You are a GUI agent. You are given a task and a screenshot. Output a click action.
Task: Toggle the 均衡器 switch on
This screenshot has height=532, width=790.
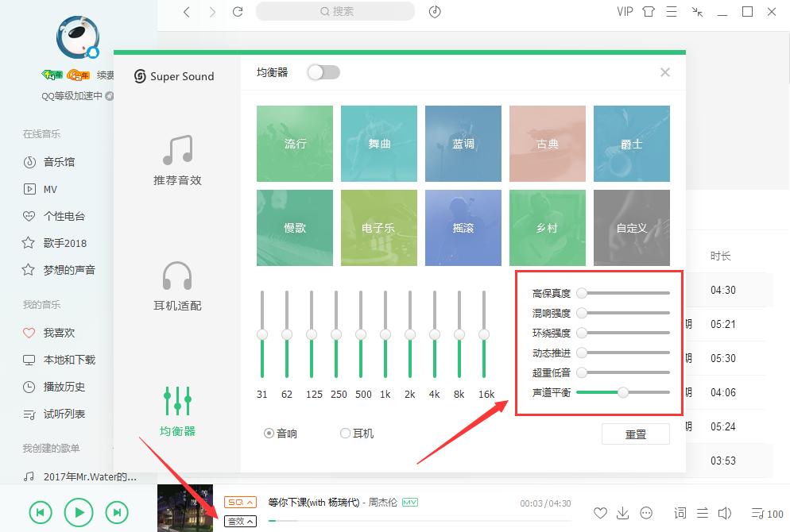tap(323, 71)
